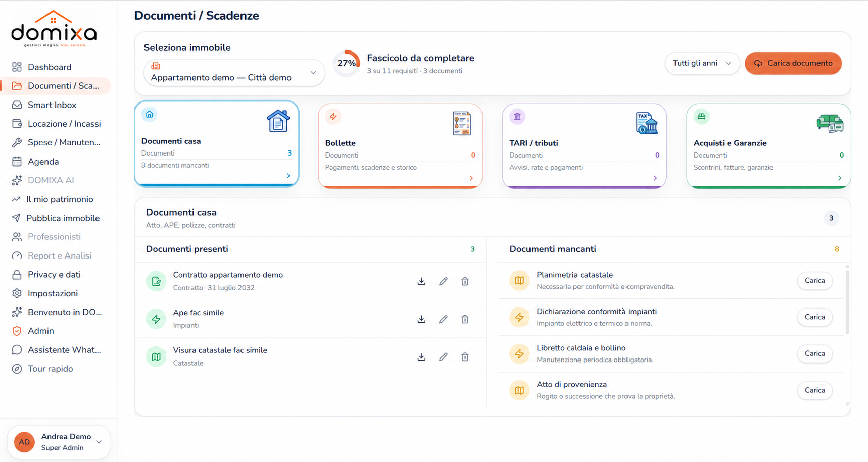Edit Contratto appartamento demo with pencil icon
Viewport: 868px width, 462px height.
point(443,281)
